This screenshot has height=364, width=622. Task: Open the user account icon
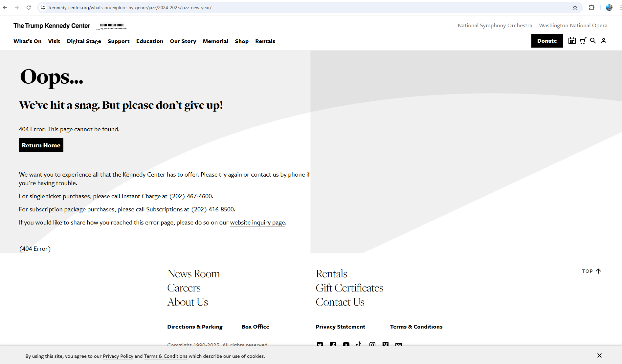(604, 41)
